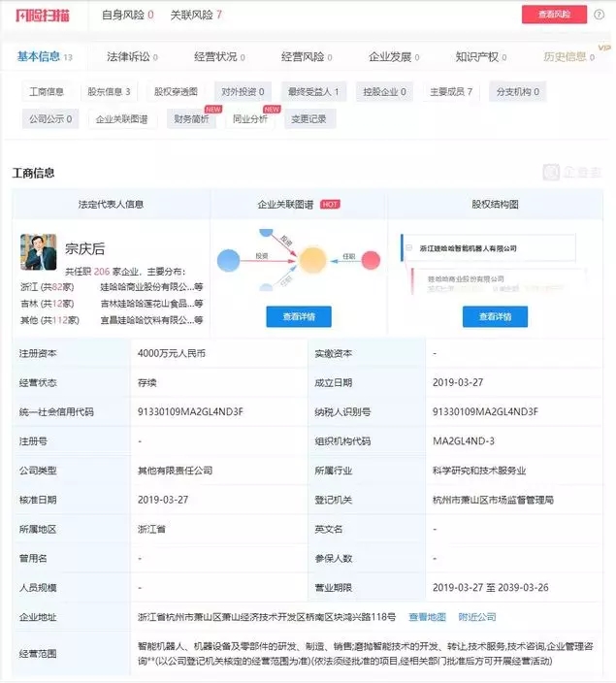Click business term 2019-03-27 至 2039-03-26
Screen dimensions: 616x683
491,588
